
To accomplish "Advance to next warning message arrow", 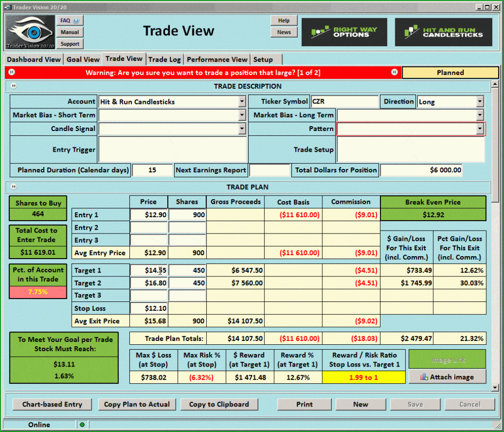I will point(394,72).
